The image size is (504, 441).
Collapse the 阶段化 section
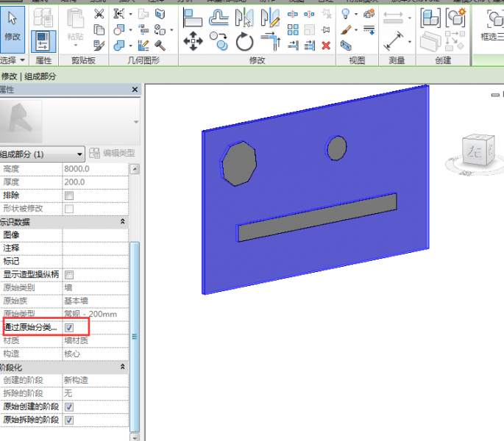[x=122, y=367]
